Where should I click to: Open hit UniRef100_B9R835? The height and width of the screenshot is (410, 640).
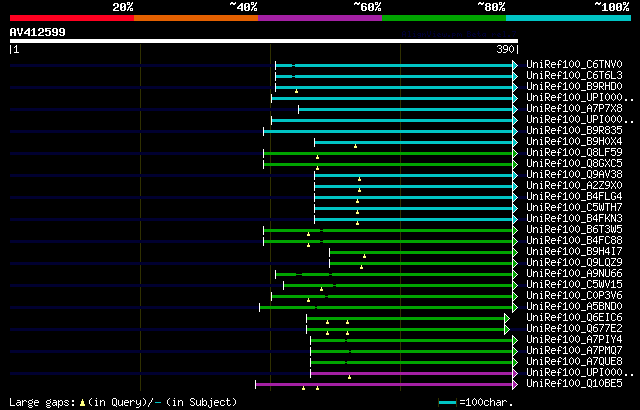[574, 131]
